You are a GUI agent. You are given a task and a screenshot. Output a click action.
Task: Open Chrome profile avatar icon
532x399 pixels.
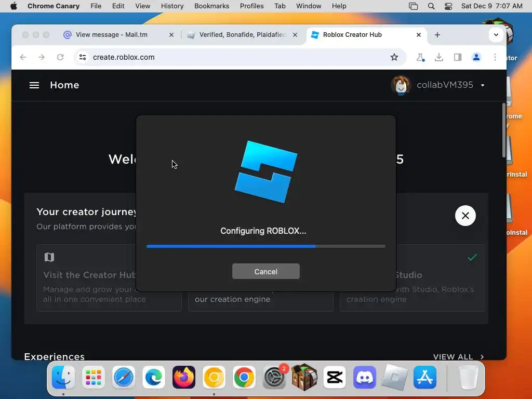tap(476, 57)
